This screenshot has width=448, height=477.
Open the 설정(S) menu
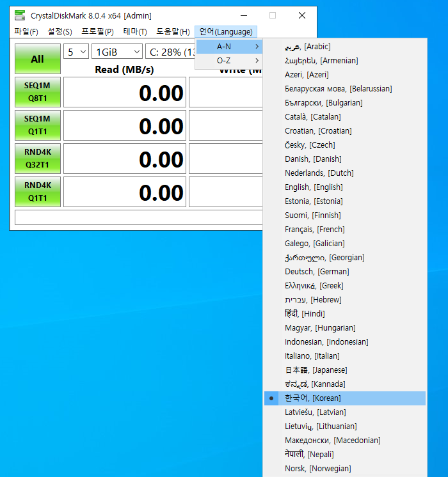[x=60, y=31]
